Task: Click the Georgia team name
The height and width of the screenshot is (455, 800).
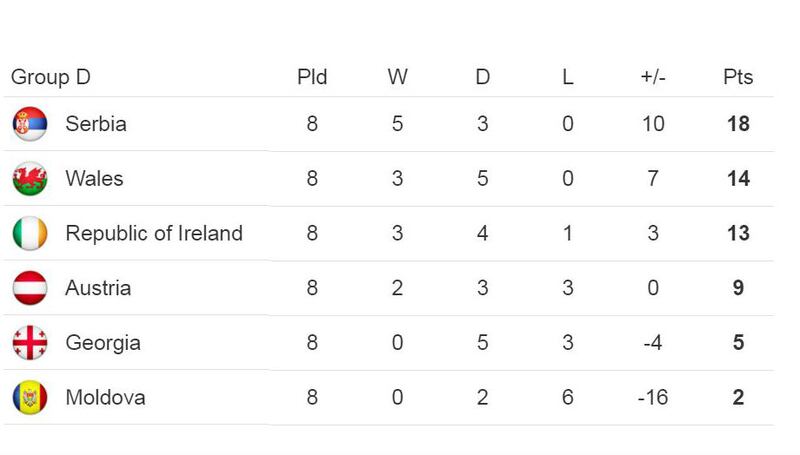Action: 103,343
